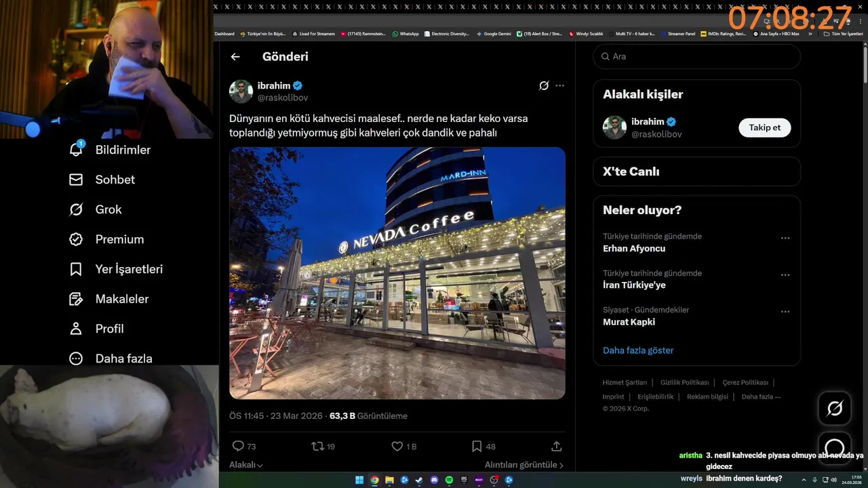868x488 pixels.
Task: Open the Nevada Coffee photo in the post
Action: (397, 273)
